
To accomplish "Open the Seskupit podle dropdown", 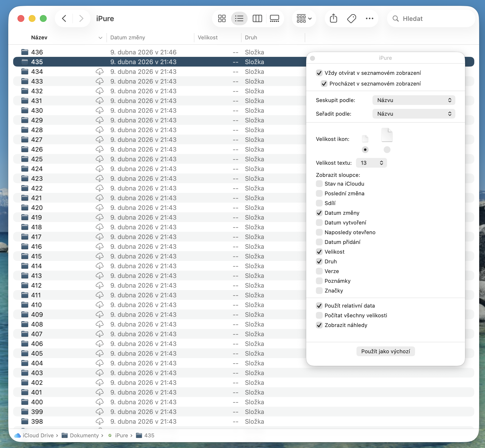I will [414, 100].
